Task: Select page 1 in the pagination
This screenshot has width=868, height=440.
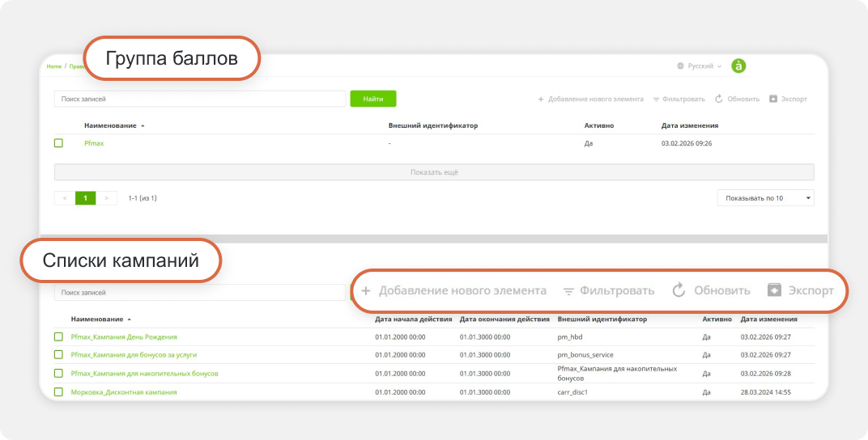Action: (x=85, y=198)
